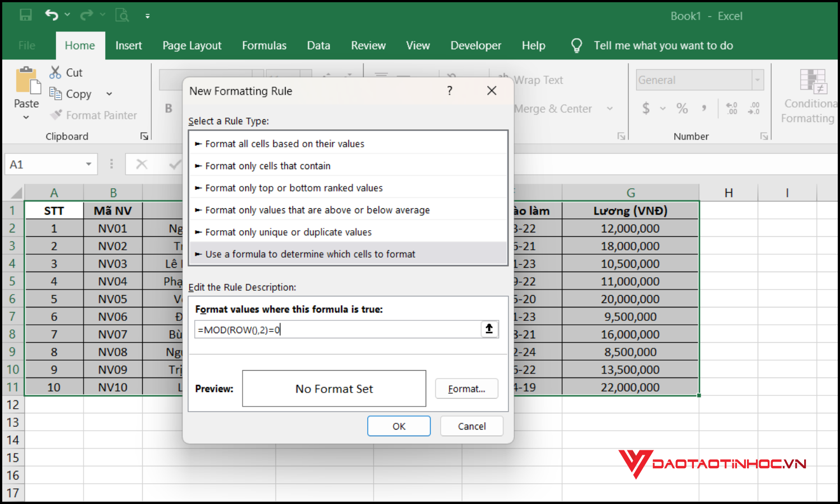Cancel the New Formatting Rule dialog
Viewport: 840px width, 504px height.
pyautogui.click(x=471, y=426)
